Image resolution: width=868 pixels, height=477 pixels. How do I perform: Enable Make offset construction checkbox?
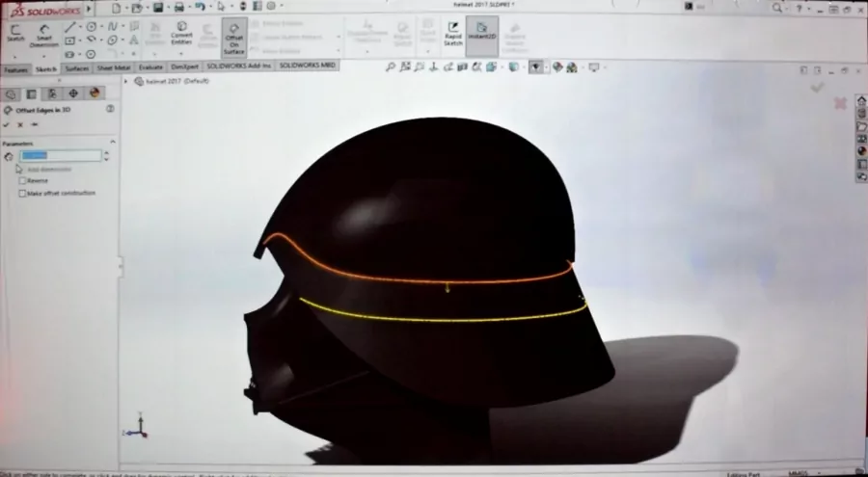(x=23, y=193)
